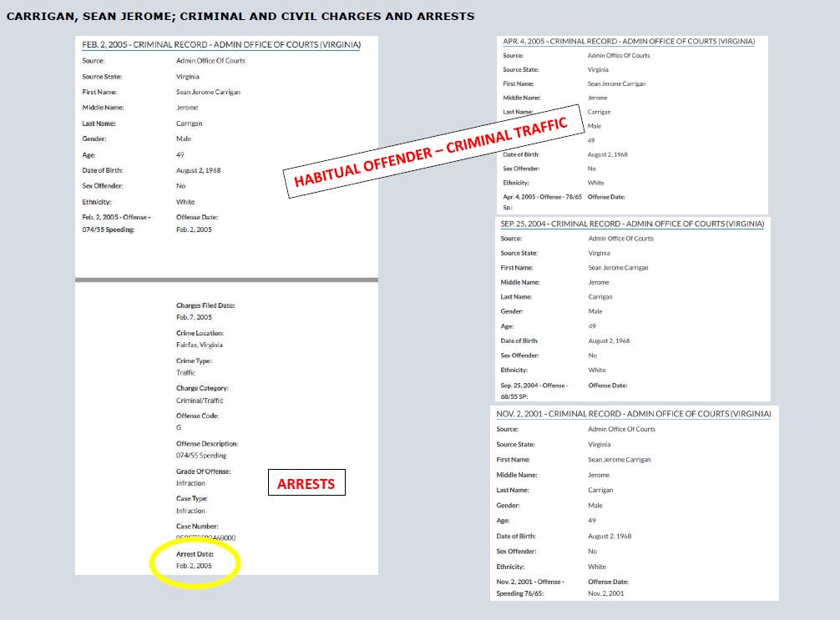Click the red ARRESTS label box
840x620 pixels.
(306, 482)
